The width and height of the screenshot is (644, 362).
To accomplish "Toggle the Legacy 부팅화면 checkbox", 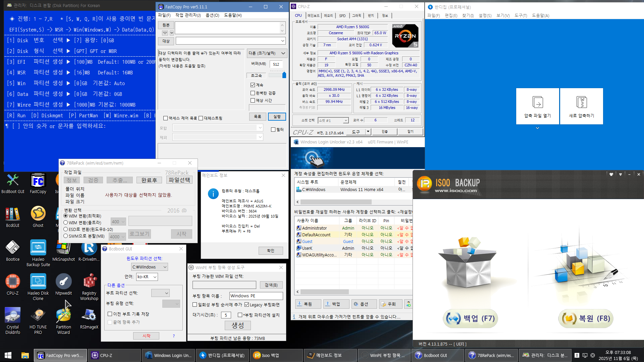I will click(247, 305).
